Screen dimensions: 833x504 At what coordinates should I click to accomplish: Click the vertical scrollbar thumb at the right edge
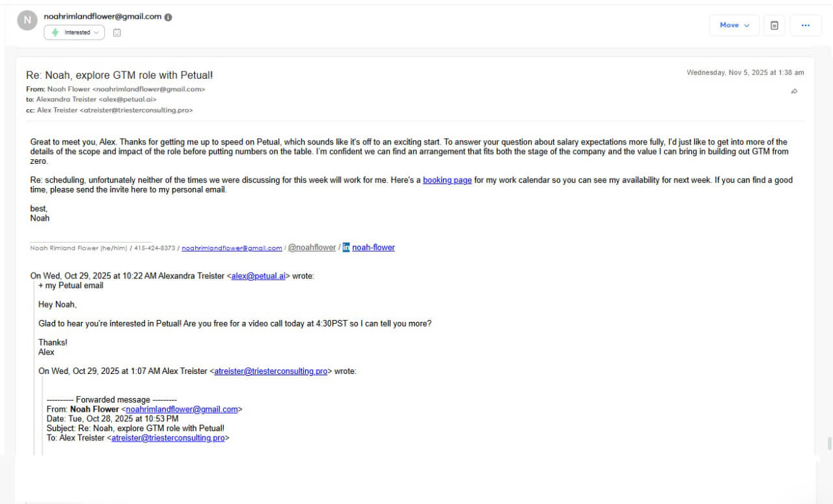[829, 444]
